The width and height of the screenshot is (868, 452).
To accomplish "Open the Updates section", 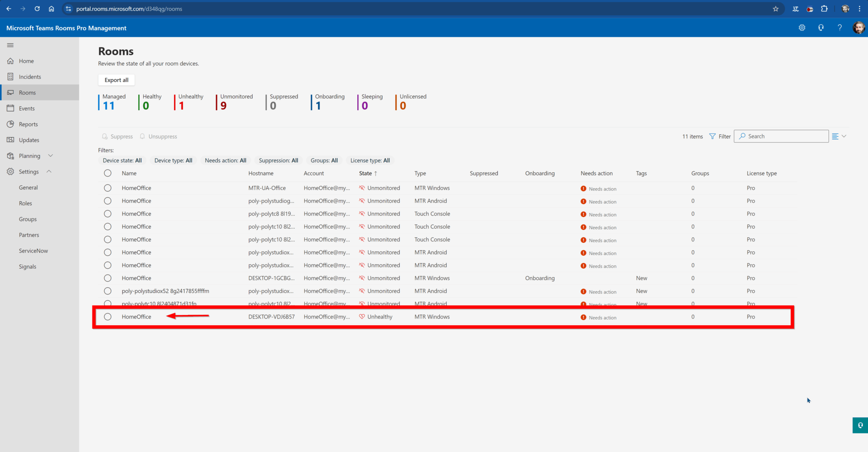I will [x=28, y=140].
